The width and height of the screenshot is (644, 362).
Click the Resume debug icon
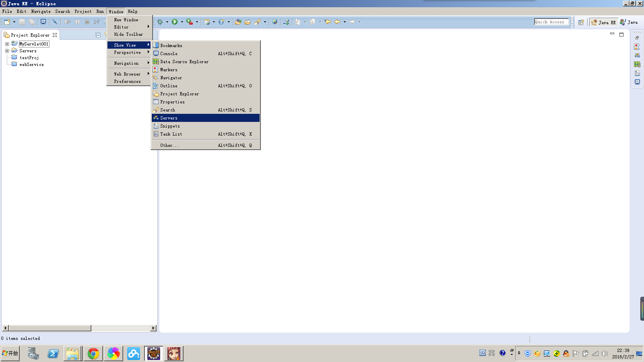tap(68, 22)
